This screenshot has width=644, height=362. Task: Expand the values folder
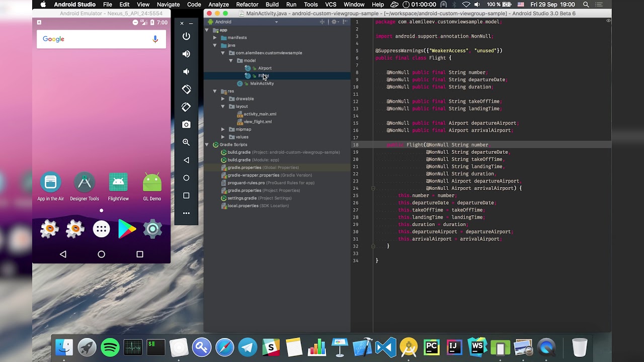[223, 137]
